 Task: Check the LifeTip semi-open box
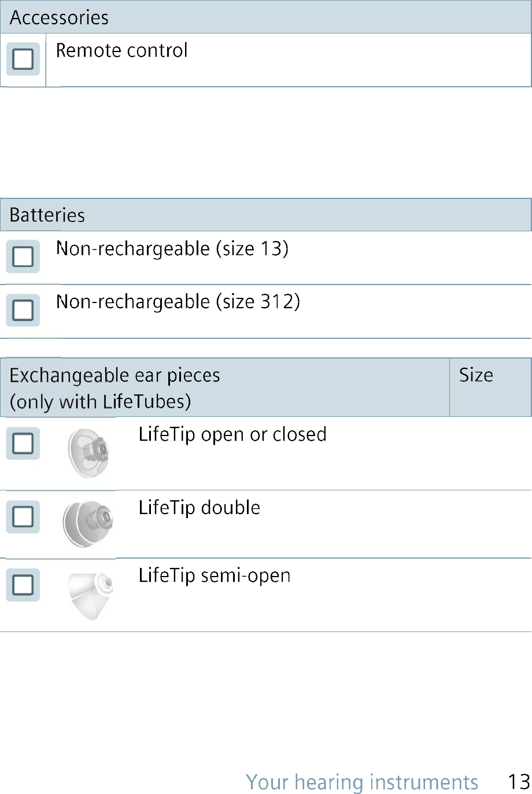click(x=23, y=585)
